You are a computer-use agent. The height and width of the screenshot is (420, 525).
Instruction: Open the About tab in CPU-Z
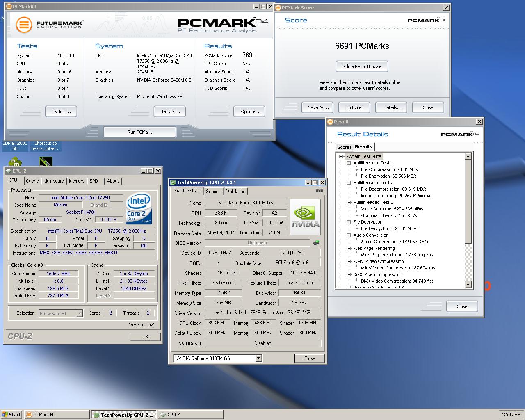coord(113,181)
